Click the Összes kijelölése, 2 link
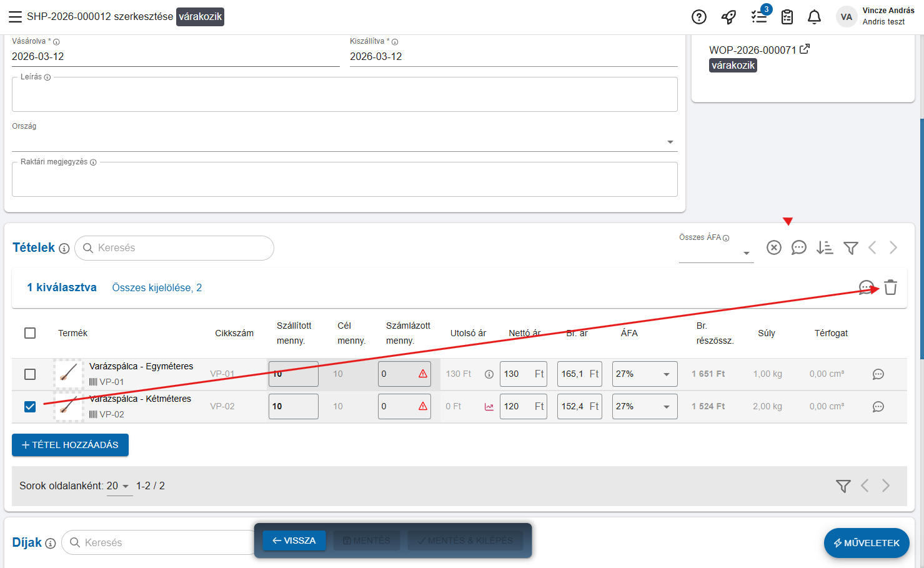The height and width of the screenshot is (568, 924). (157, 287)
